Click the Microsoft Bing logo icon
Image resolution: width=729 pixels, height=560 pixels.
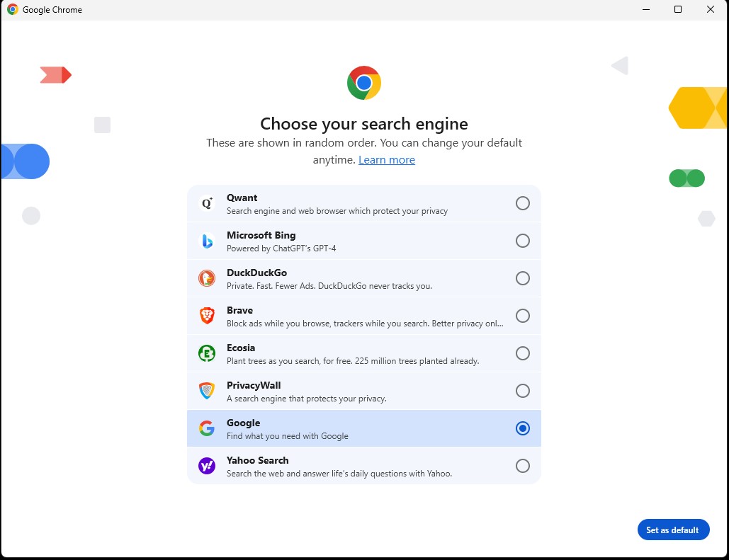206,241
